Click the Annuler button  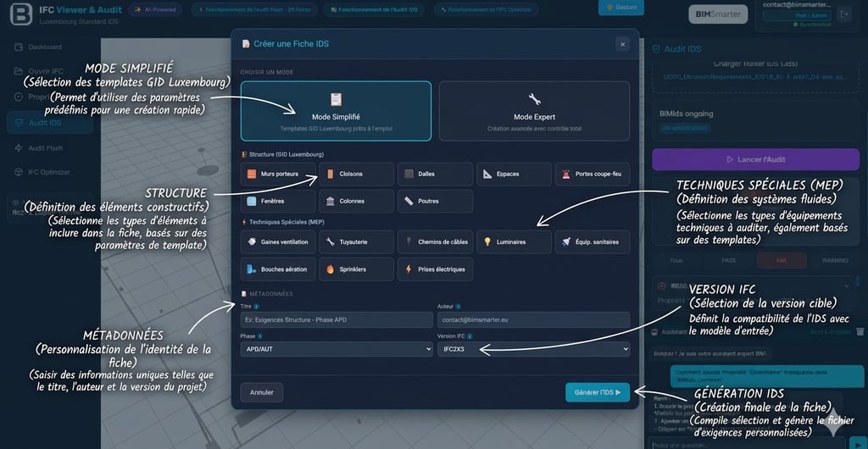[x=262, y=392]
